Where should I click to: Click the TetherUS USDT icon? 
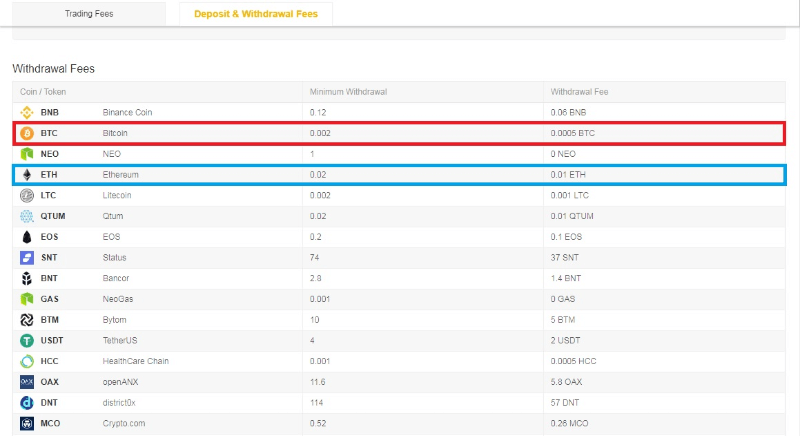pyautogui.click(x=27, y=340)
